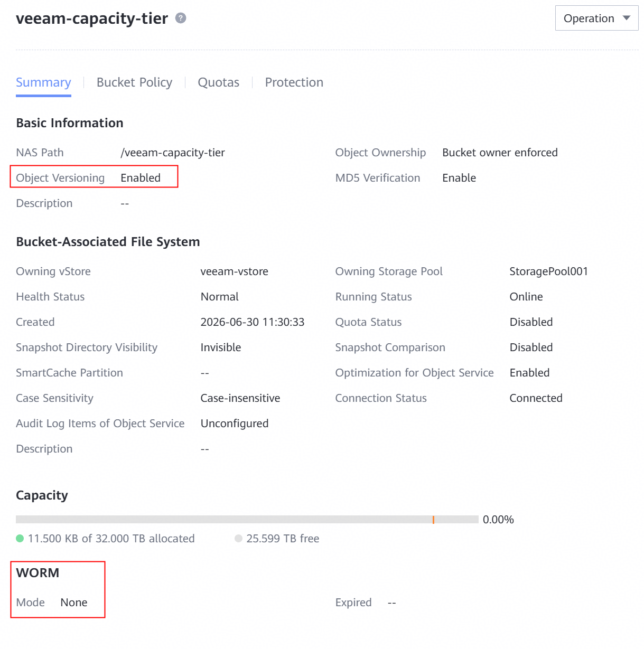This screenshot has height=649, width=644.
Task: Click the Unconfigured audit log value
Action: pyautogui.click(x=235, y=424)
